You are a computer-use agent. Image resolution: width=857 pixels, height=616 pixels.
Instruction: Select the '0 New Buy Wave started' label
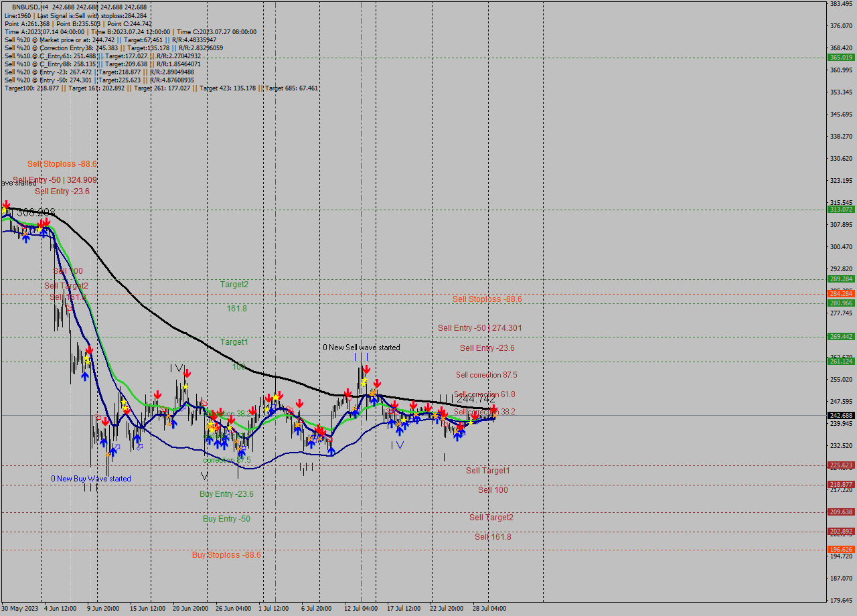tap(90, 478)
